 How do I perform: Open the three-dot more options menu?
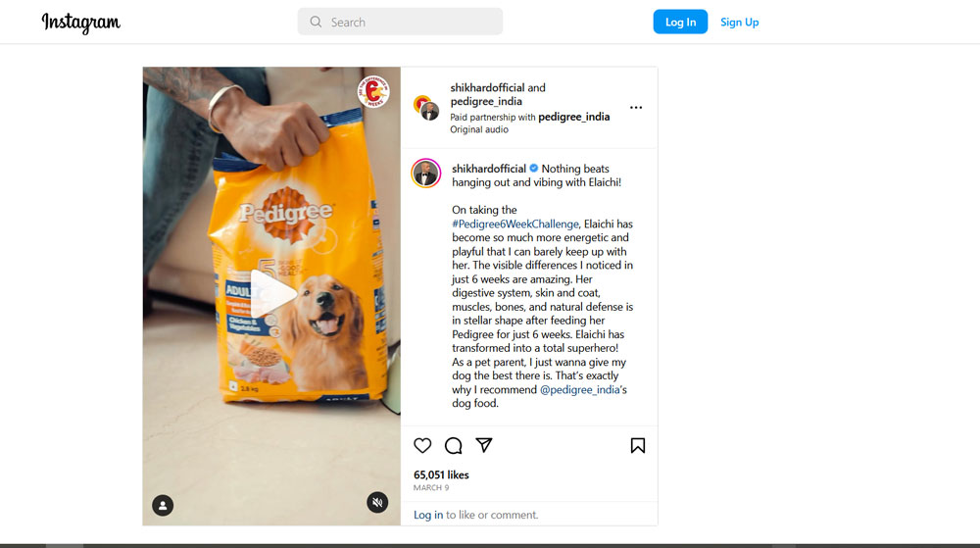(x=636, y=108)
